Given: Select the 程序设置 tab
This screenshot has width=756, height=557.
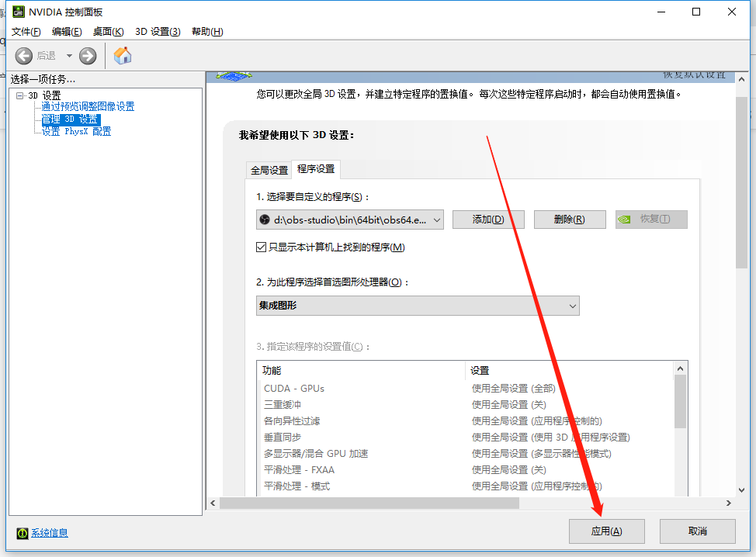Looking at the screenshot, I should coord(316,169).
